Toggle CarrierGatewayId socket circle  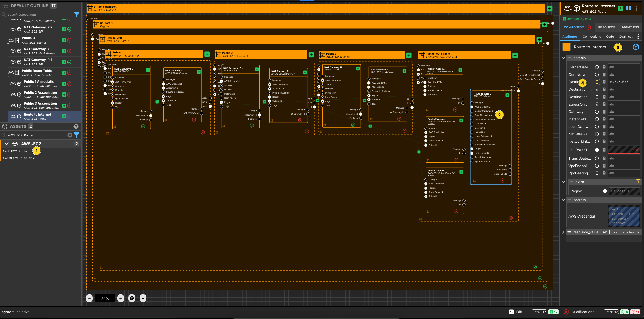point(597,67)
